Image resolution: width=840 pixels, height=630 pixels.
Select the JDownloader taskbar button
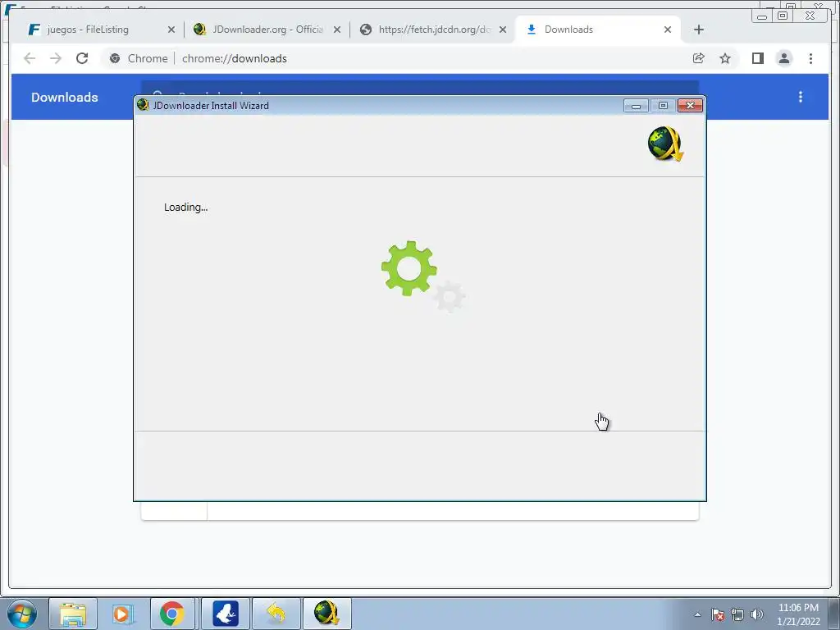pyautogui.click(x=327, y=614)
